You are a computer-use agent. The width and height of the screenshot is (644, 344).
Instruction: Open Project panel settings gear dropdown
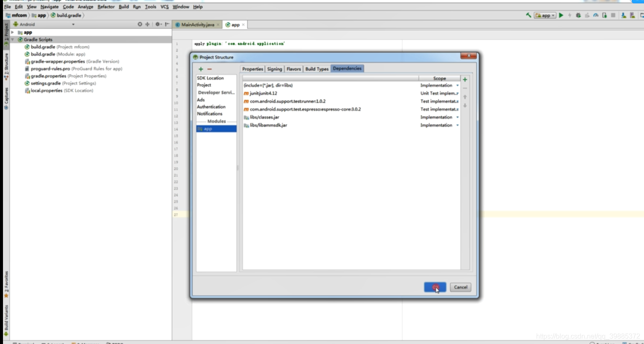[158, 24]
